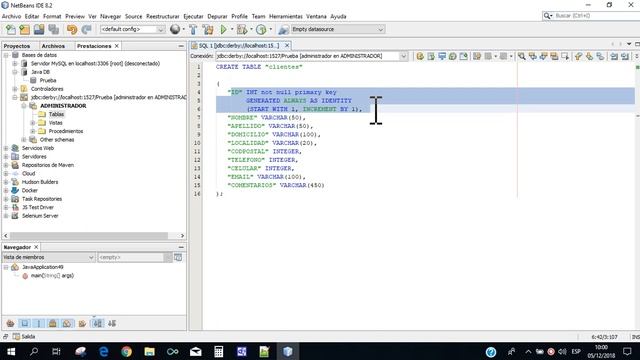640x360 pixels.
Task: Create a new file from toolbar
Action: [x=11, y=29]
